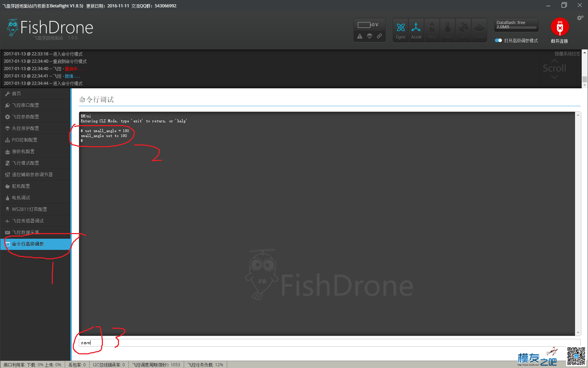This screenshot has height=368, width=588.
Task: Click the QR code image
Action: pos(576,356)
